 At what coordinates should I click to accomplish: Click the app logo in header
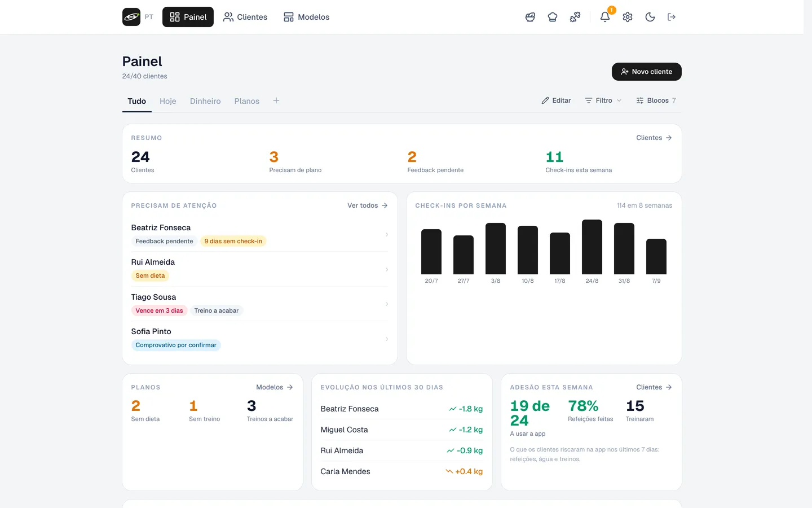[x=131, y=17]
